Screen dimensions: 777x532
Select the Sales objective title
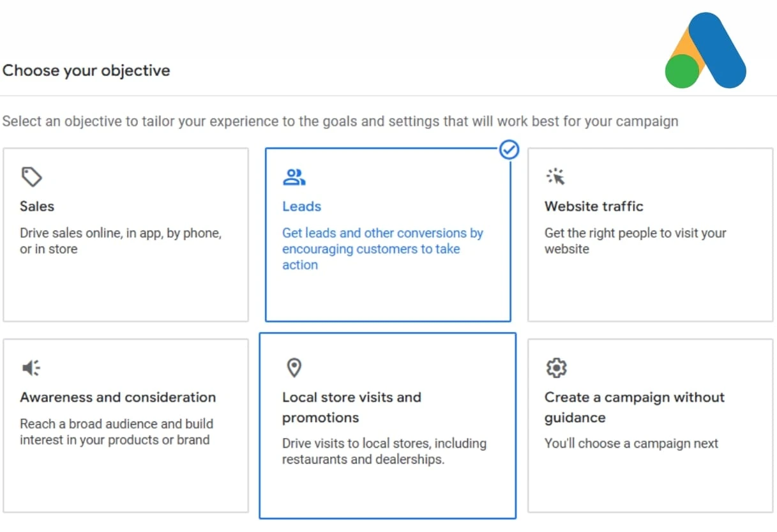click(37, 206)
